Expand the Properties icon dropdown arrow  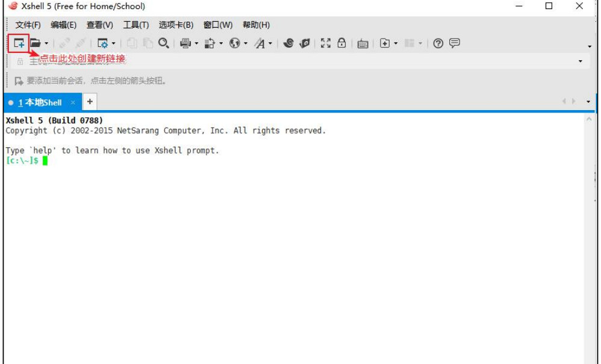coord(113,44)
